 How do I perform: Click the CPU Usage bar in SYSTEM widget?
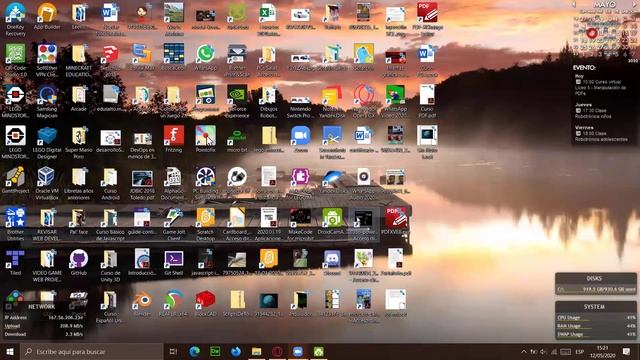pos(596,318)
